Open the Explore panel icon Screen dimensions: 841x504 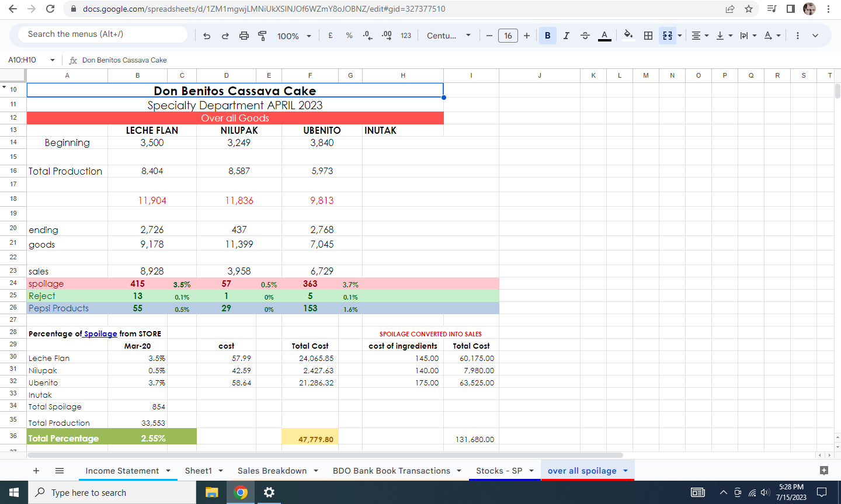(x=824, y=470)
